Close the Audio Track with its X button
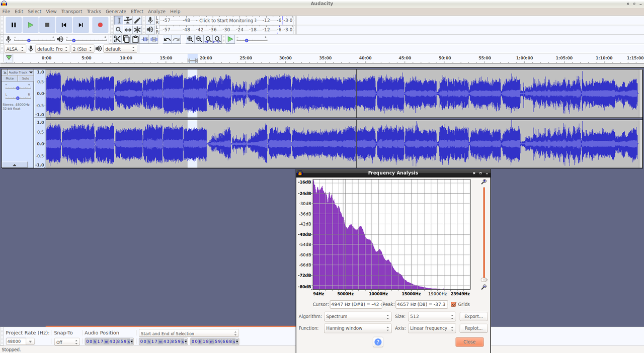Viewport: 644px width, 353px height. click(x=5, y=72)
